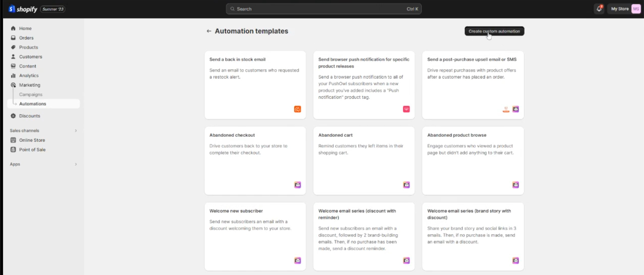The width and height of the screenshot is (644, 275).
Task: Click the Customers person icon
Action: (13, 57)
